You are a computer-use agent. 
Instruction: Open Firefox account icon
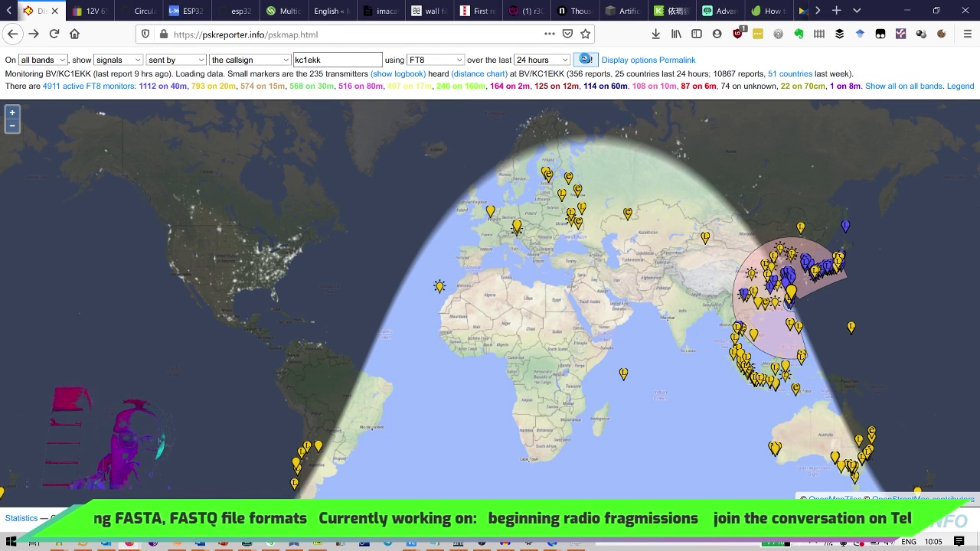tap(717, 34)
